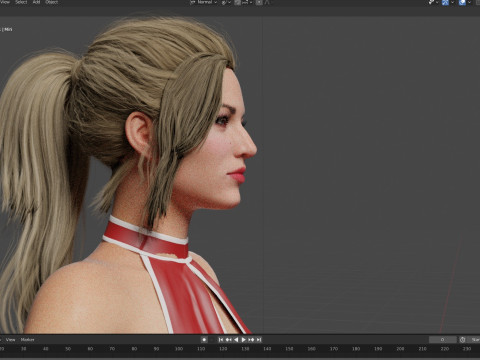Open the timeline View menu

point(10,340)
